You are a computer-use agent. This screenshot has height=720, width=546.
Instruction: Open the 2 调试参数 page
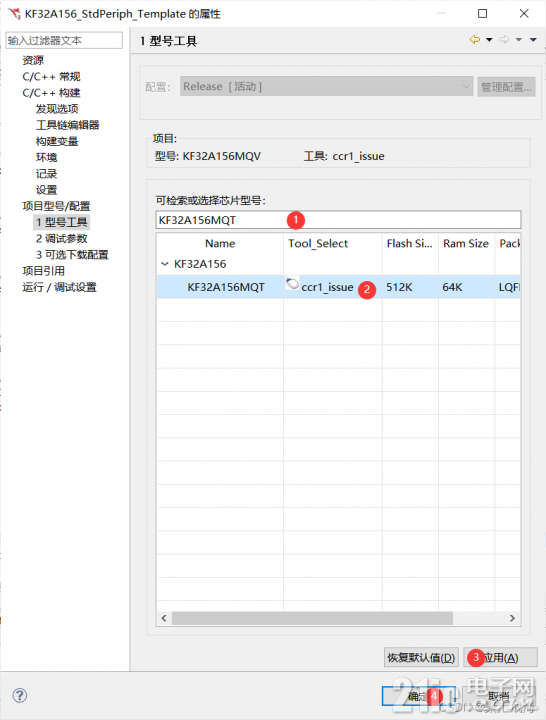pos(62,238)
